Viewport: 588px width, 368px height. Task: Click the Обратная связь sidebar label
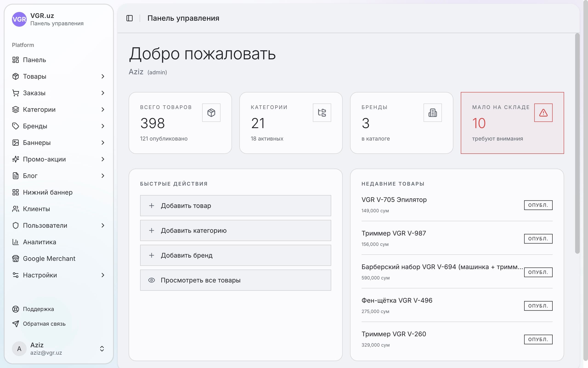(x=44, y=324)
